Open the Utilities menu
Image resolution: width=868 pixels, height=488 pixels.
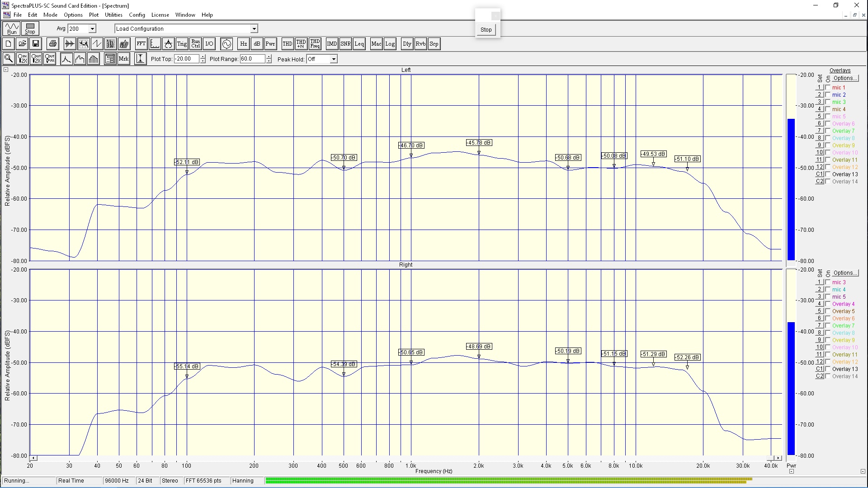(113, 15)
